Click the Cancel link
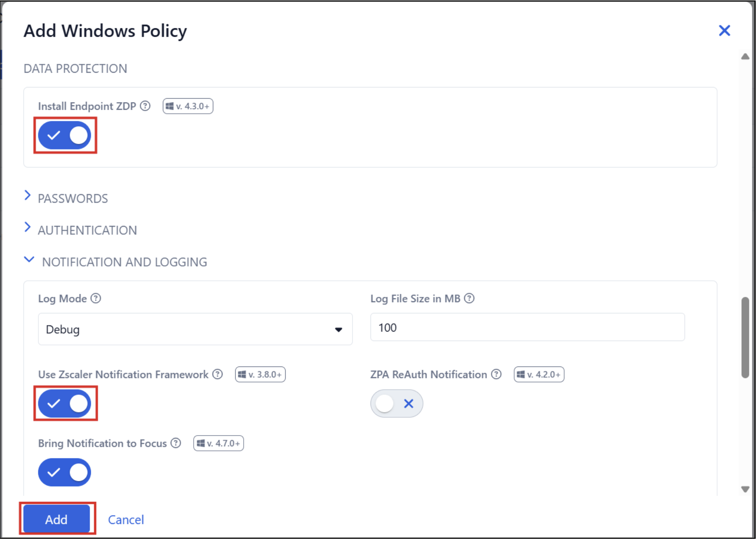The image size is (756, 541). (x=126, y=520)
